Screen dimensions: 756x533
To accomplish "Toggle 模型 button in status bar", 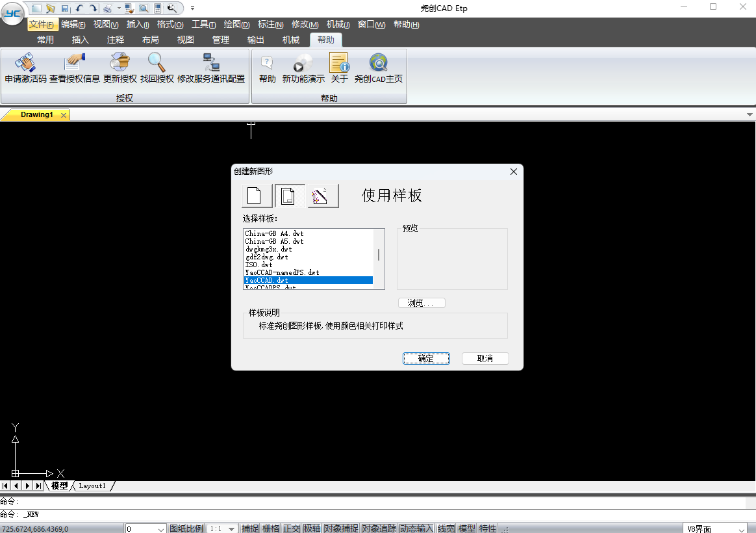I will (x=467, y=528).
